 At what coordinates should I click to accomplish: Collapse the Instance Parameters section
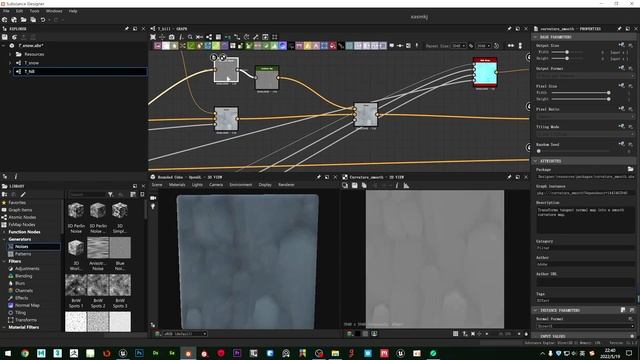click(x=536, y=310)
